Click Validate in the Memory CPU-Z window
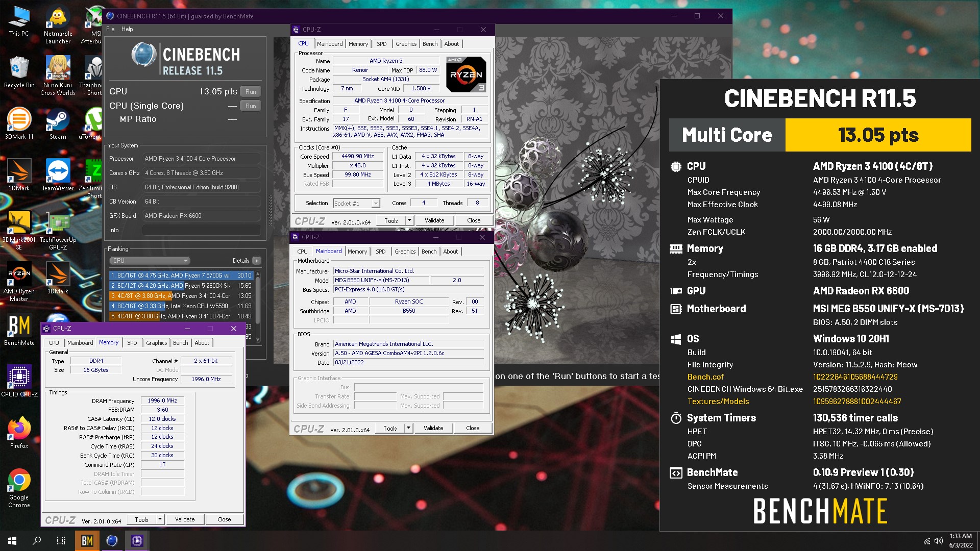 coord(185,519)
